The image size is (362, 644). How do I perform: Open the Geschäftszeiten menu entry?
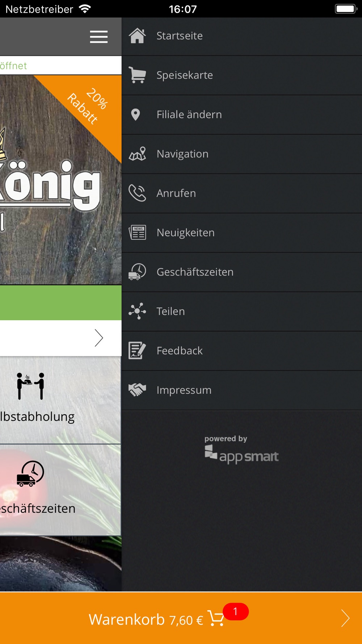pyautogui.click(x=242, y=272)
